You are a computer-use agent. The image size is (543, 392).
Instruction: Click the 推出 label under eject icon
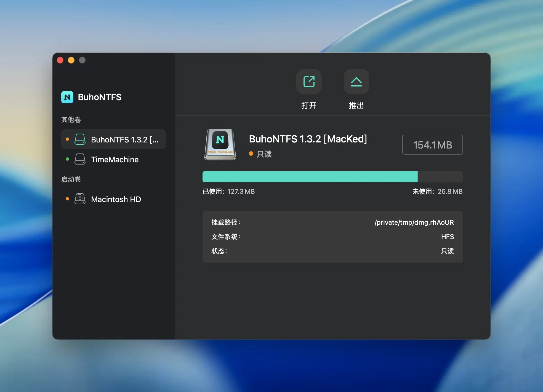pyautogui.click(x=356, y=105)
